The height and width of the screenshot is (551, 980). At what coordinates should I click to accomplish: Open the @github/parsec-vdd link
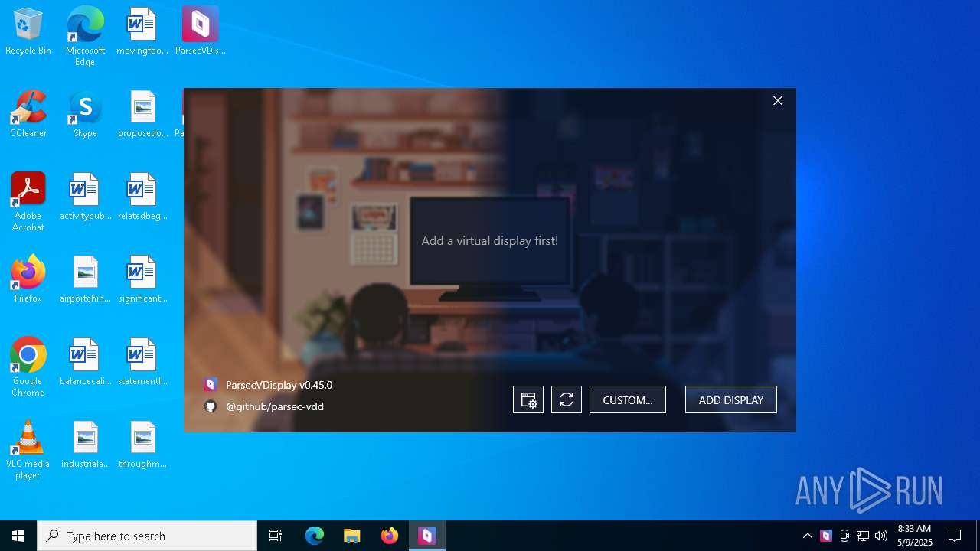pos(275,406)
